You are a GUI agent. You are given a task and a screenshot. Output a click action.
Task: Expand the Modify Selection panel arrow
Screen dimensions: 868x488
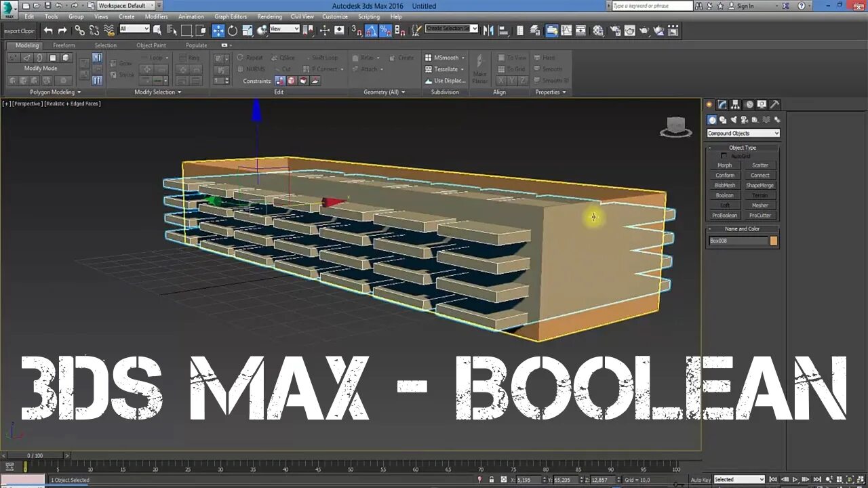(x=179, y=92)
